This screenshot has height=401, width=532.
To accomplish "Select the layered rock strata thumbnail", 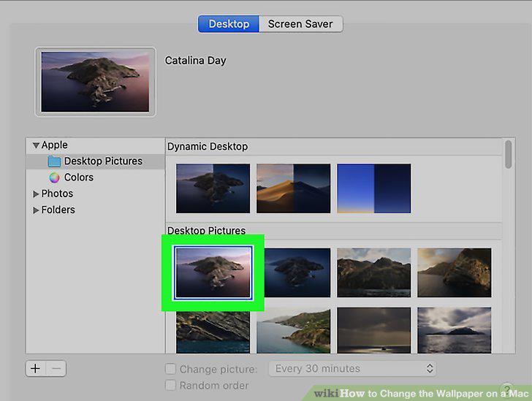I will click(213, 332).
